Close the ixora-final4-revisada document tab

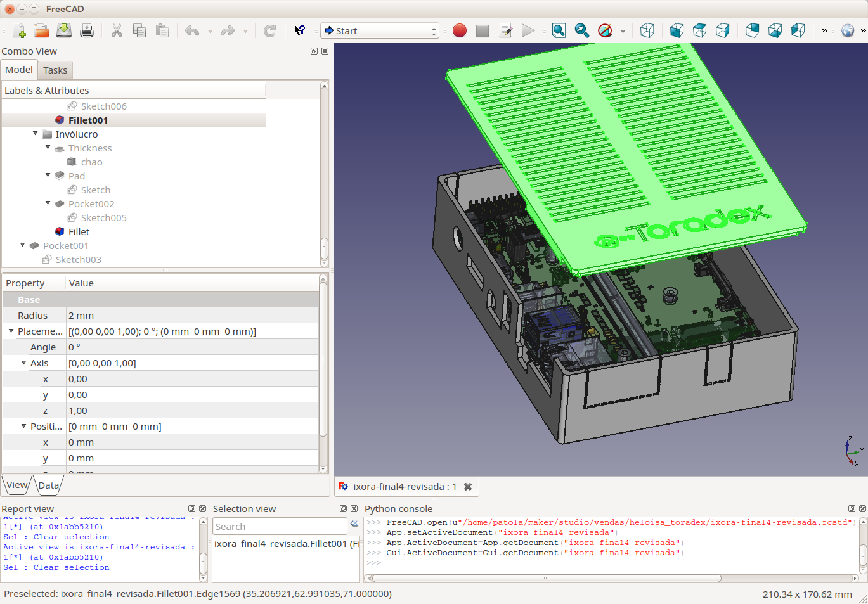pyautogui.click(x=468, y=487)
